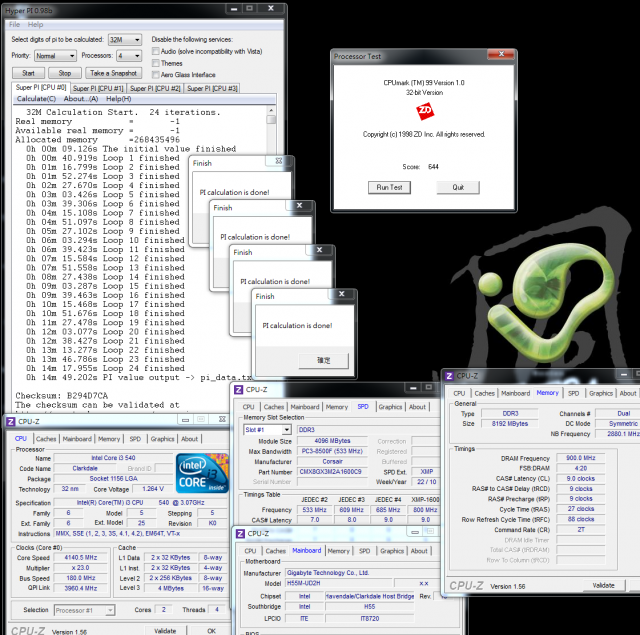640x635 pixels.
Task: Open the Processors count dropdown
Action: pyautogui.click(x=129, y=56)
